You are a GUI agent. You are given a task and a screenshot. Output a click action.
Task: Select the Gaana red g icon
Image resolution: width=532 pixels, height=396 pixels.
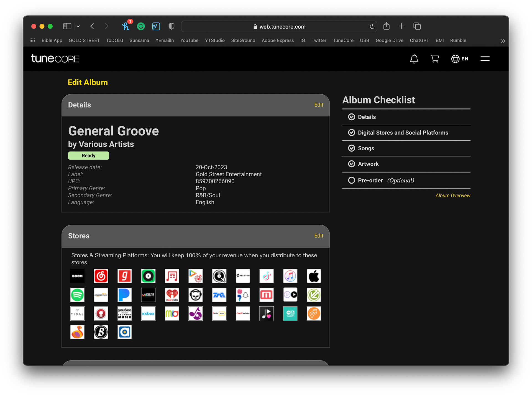(125, 276)
